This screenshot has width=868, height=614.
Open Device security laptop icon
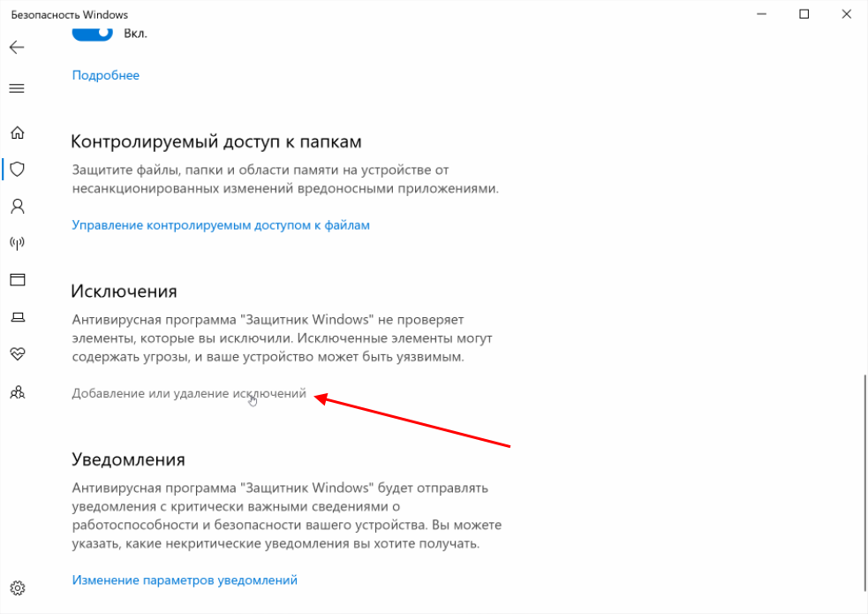pyautogui.click(x=18, y=316)
